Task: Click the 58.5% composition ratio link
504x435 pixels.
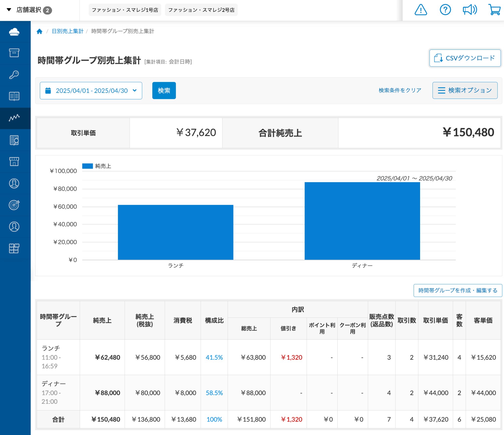Action: (214, 393)
